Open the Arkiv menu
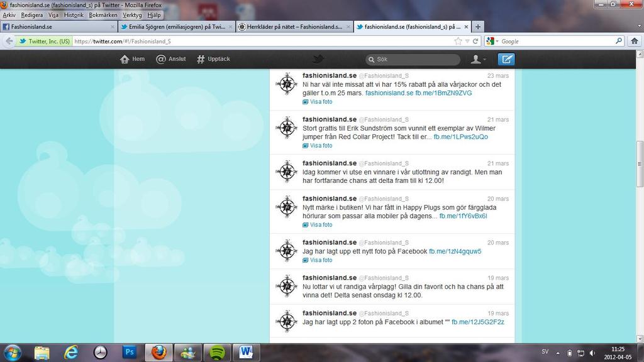Screen dimensions: 644x362 tap(9, 15)
